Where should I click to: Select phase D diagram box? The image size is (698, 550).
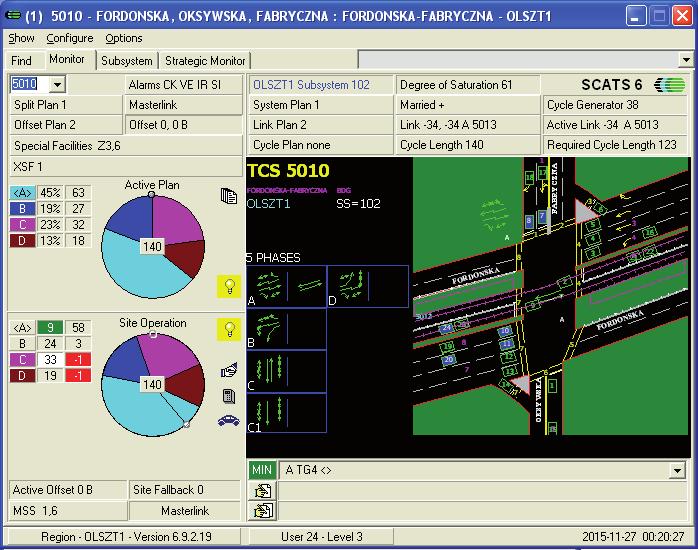(x=368, y=287)
